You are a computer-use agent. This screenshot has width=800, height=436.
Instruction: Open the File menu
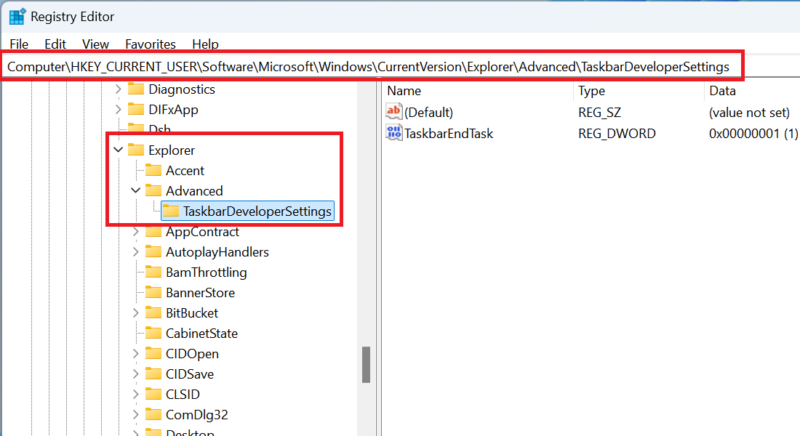pos(19,44)
